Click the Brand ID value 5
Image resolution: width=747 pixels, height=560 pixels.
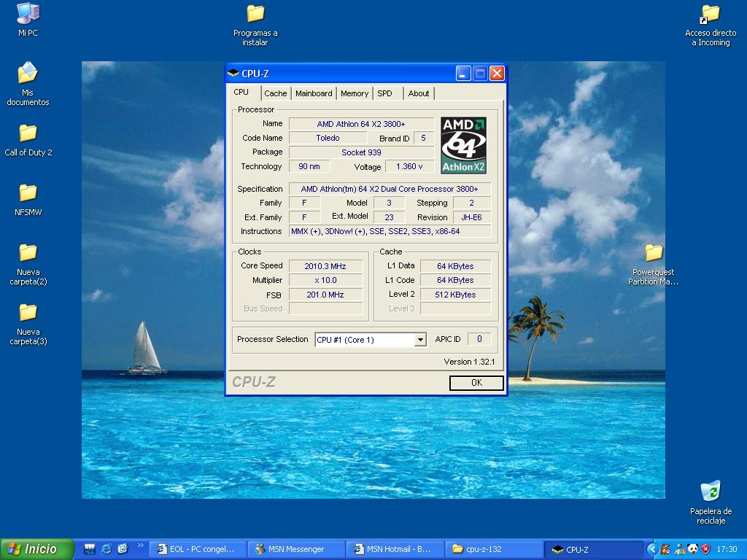pyautogui.click(x=423, y=138)
